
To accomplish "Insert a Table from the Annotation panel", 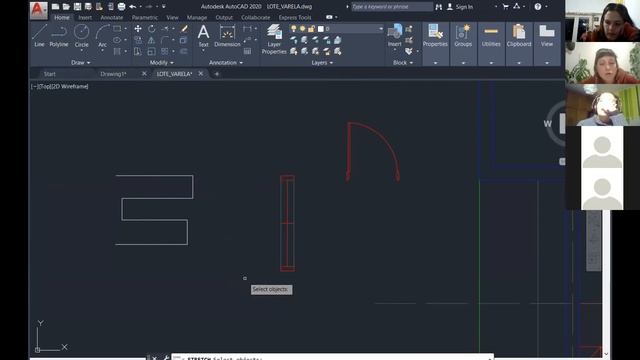I will tap(247, 51).
